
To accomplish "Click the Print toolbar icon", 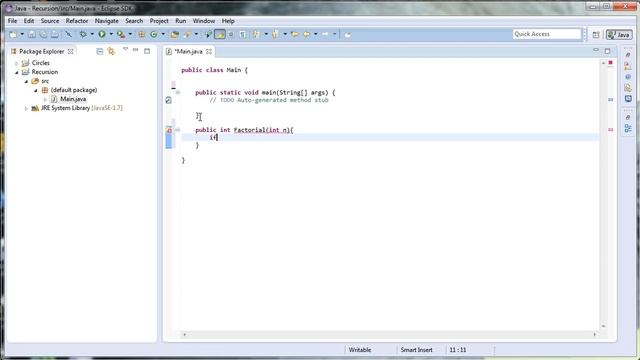I will pyautogui.click(x=54, y=35).
